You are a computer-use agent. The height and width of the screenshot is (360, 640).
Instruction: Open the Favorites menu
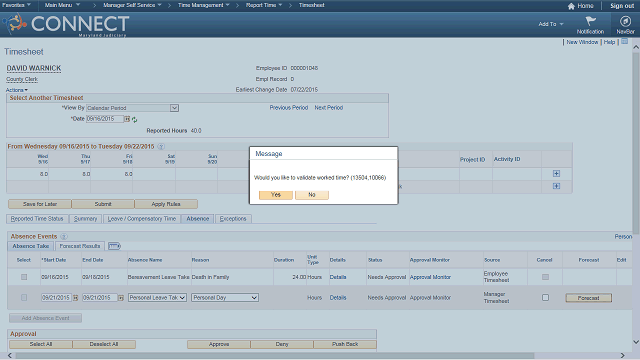(16, 5)
